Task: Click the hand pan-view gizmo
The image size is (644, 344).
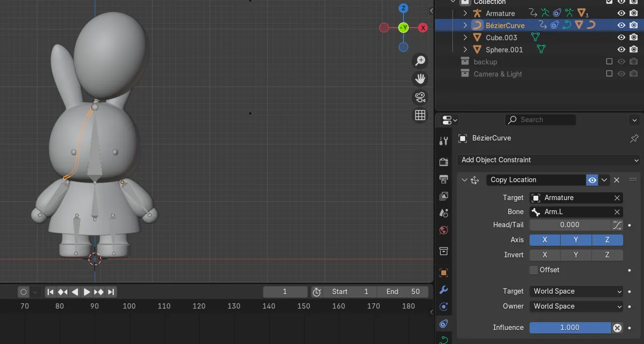Action: 420,79
